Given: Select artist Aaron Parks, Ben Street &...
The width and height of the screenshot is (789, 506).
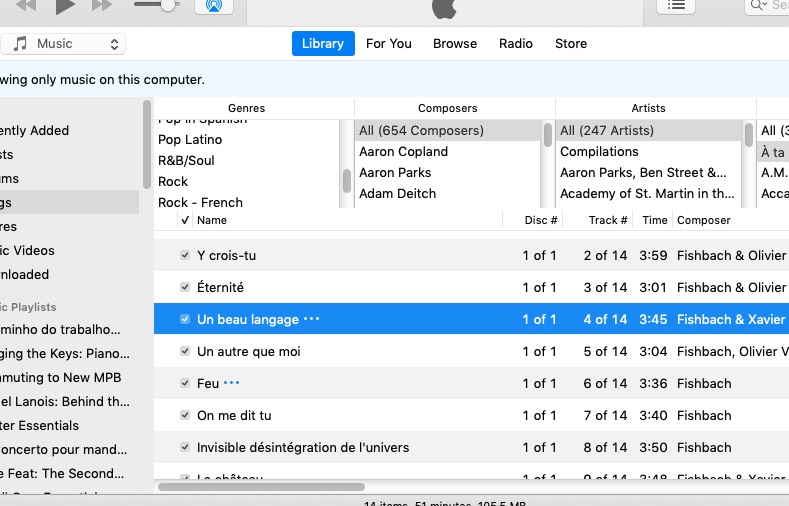Looking at the screenshot, I should [x=643, y=173].
